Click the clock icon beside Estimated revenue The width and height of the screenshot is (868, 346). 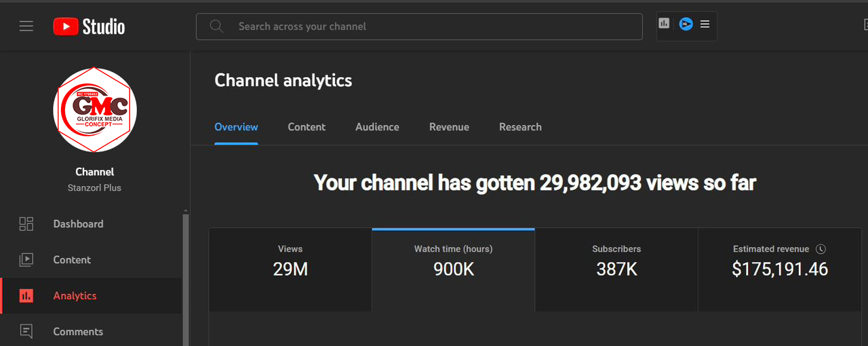(x=821, y=249)
